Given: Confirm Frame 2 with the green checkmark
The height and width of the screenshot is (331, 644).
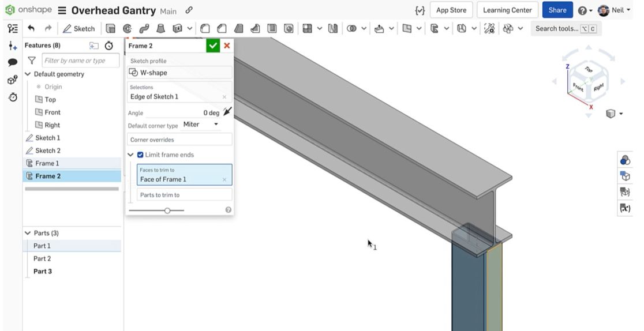Looking at the screenshot, I should (213, 46).
